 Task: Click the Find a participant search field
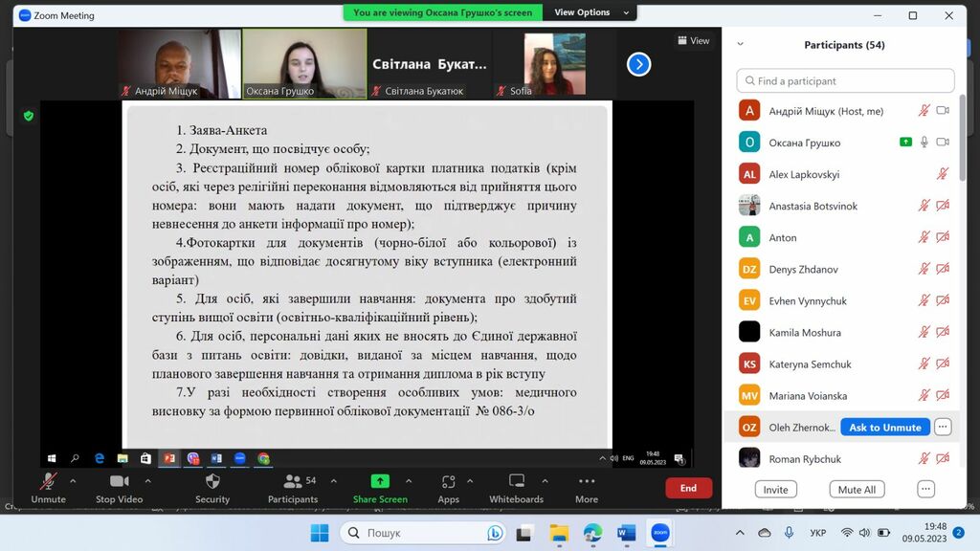[x=845, y=81]
